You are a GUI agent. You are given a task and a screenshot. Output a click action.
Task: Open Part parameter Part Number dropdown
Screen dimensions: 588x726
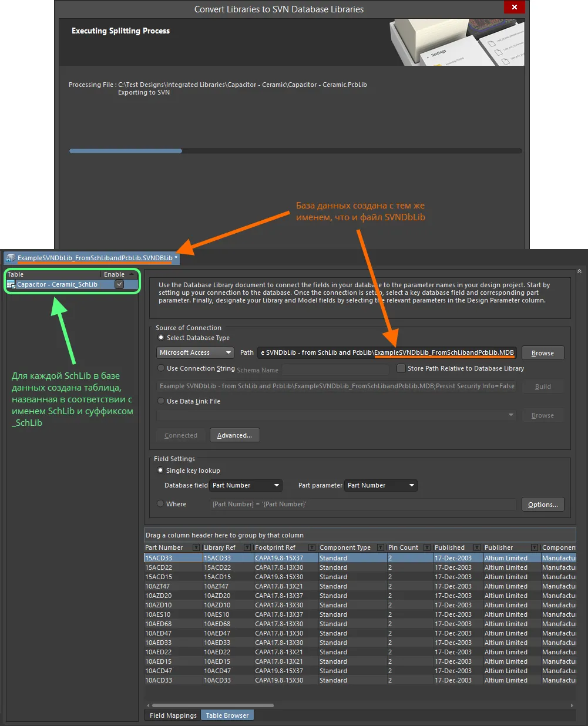[x=381, y=485]
